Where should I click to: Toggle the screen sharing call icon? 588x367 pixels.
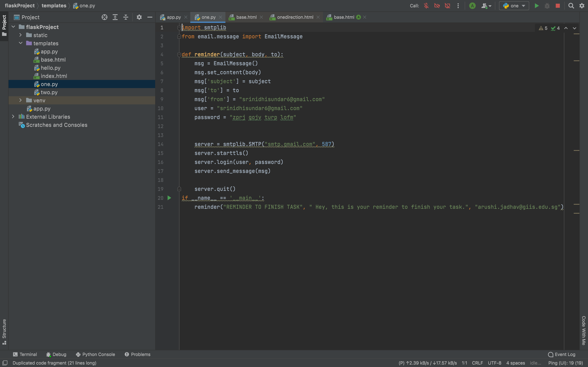click(447, 6)
